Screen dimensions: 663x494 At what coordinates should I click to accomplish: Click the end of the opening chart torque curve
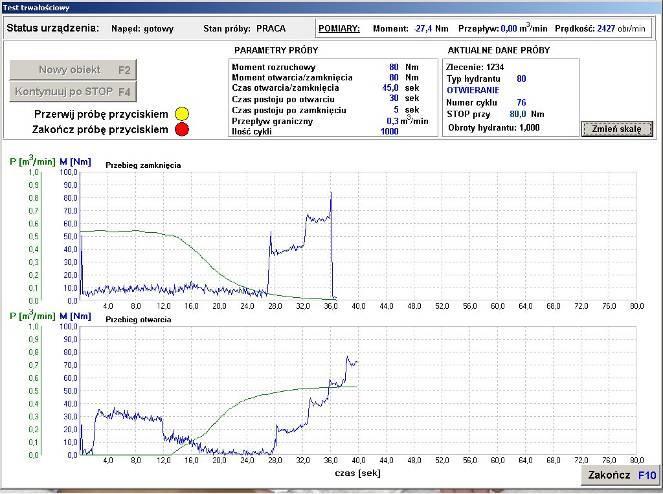357,362
